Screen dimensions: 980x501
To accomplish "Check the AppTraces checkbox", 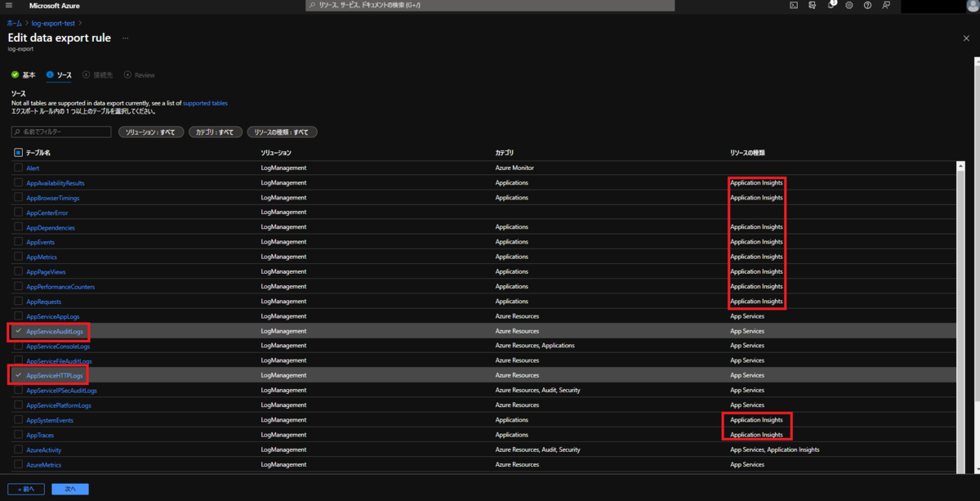I will [18, 435].
